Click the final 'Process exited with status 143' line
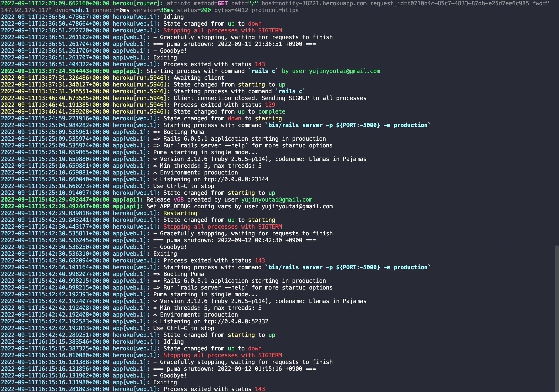This screenshot has height=392, width=559. (133, 389)
